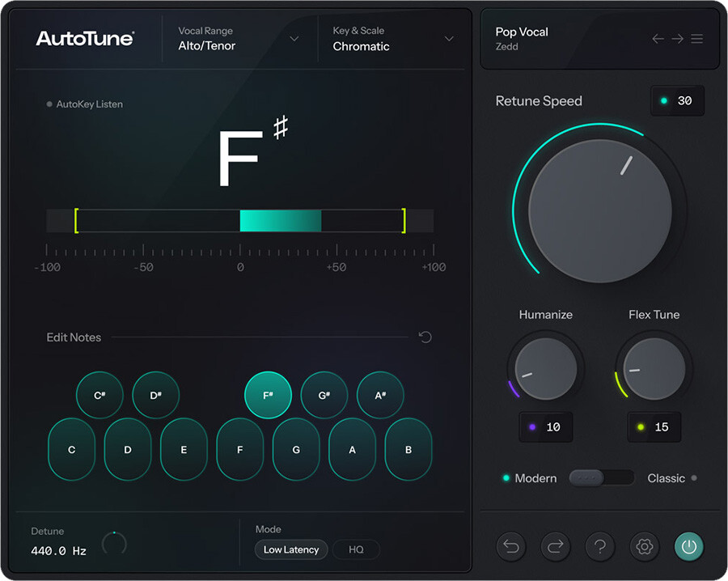The width and height of the screenshot is (728, 581).
Task: Open the help panel
Action: point(599,546)
